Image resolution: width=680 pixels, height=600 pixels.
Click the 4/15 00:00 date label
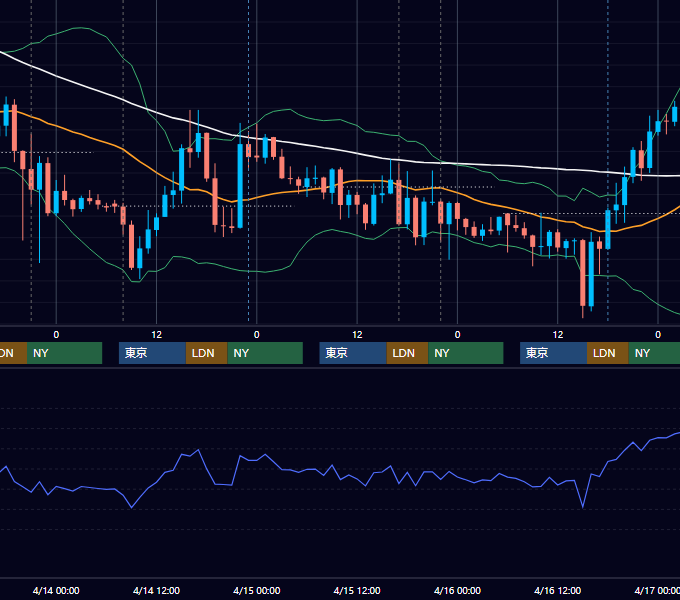click(x=257, y=590)
